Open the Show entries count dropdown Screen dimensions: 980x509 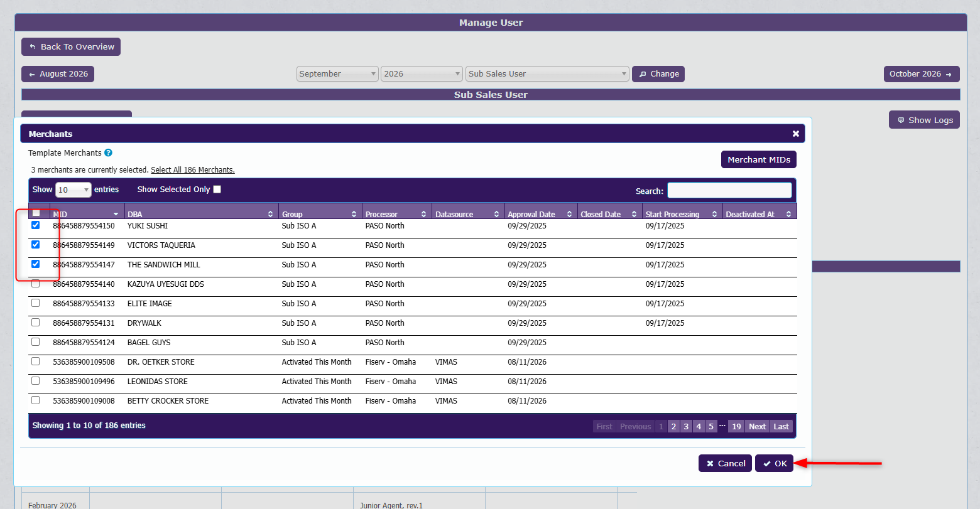73,190
